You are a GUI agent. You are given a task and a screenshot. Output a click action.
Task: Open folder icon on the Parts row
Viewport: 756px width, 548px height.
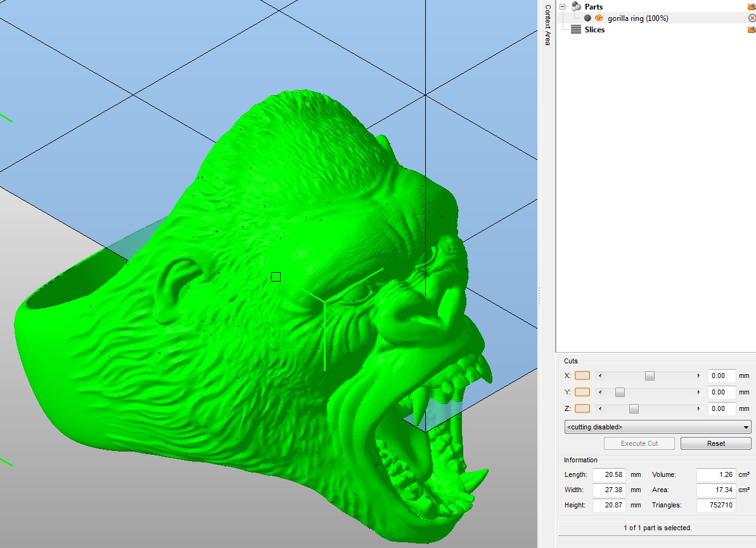[x=752, y=7]
